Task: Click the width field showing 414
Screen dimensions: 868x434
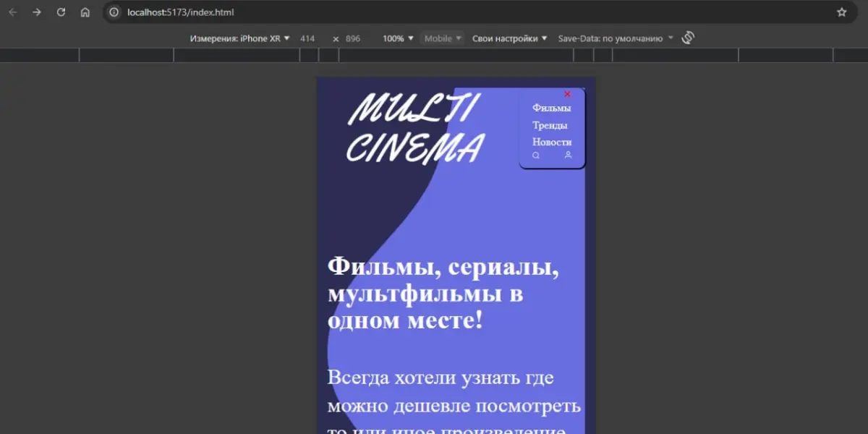Action: pyautogui.click(x=308, y=38)
